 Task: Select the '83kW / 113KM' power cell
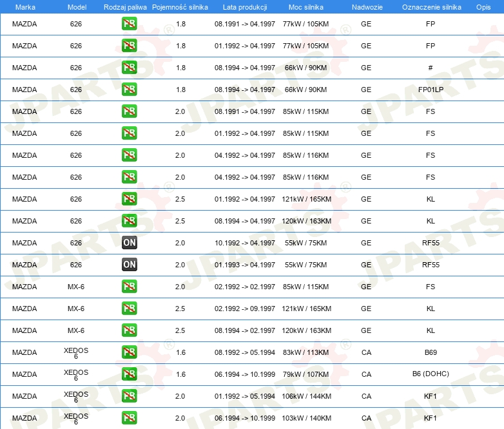point(305,352)
